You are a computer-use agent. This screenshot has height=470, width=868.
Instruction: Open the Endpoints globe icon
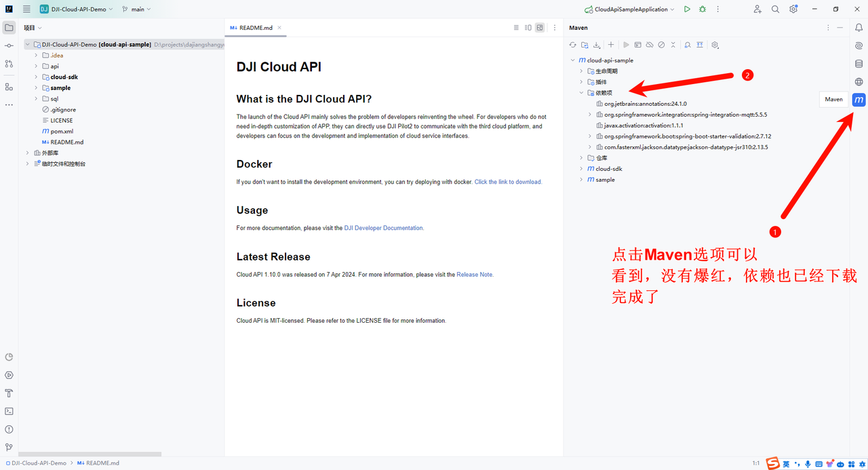click(x=859, y=81)
